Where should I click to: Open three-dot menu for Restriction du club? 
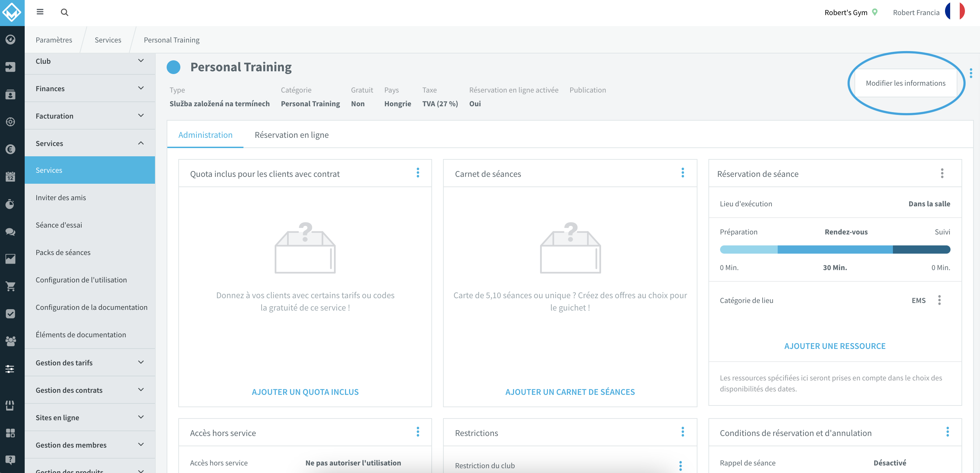[x=681, y=466]
